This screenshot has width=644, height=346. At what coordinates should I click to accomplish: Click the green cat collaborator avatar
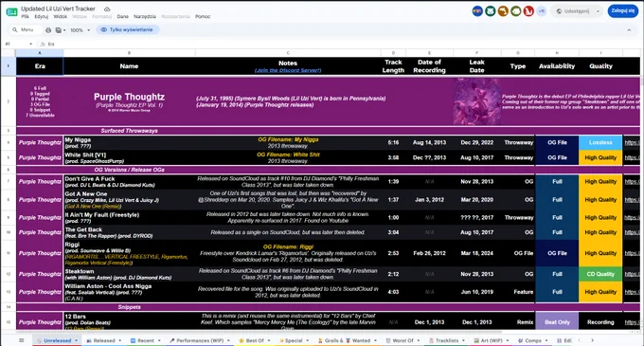coord(490,11)
